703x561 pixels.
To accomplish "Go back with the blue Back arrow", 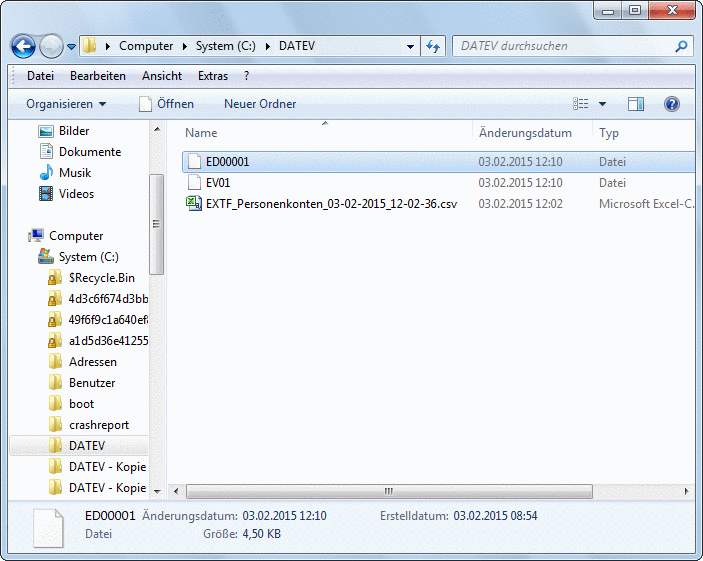I will [23, 46].
